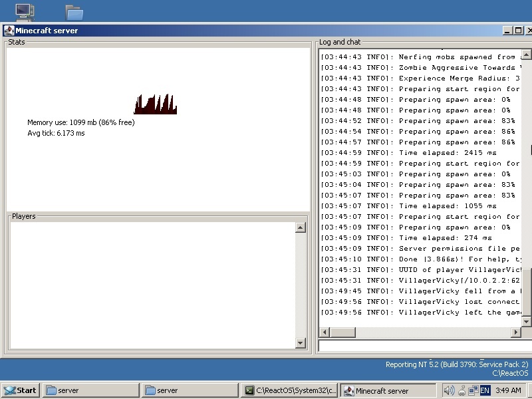Click the server command input field
532x399 pixels.
[425, 346]
